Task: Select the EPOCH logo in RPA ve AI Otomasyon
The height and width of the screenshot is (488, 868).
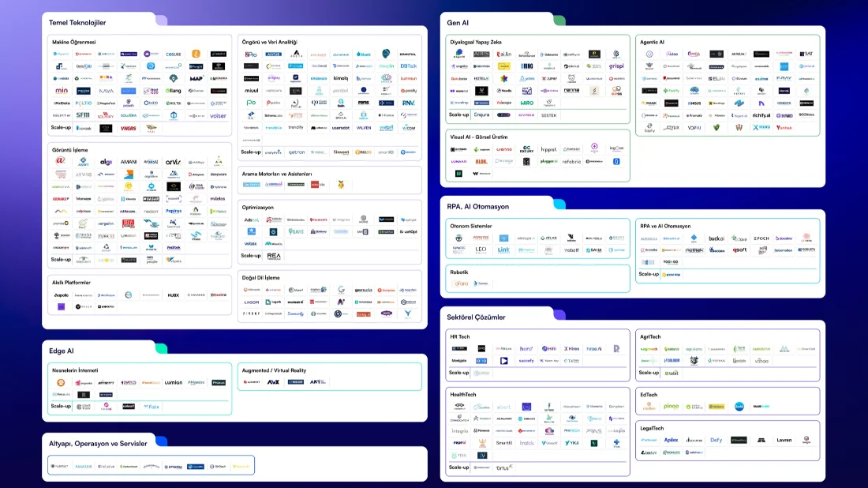Action: 761,238
